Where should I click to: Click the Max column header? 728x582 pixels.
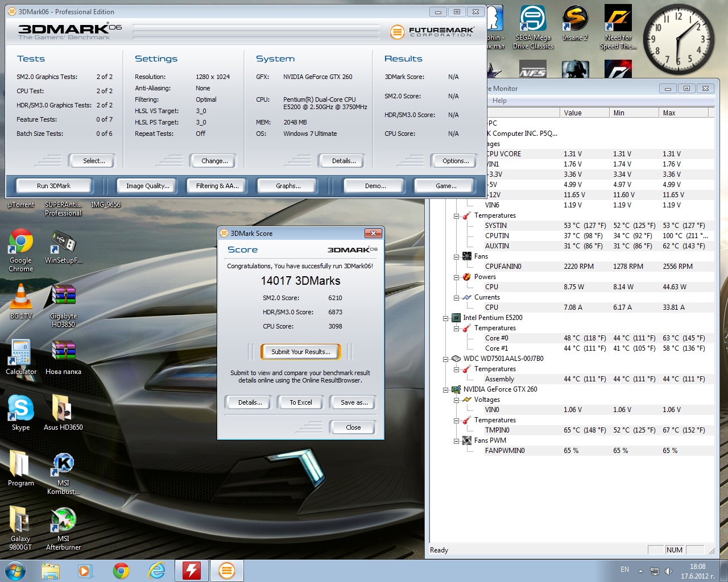pos(684,113)
